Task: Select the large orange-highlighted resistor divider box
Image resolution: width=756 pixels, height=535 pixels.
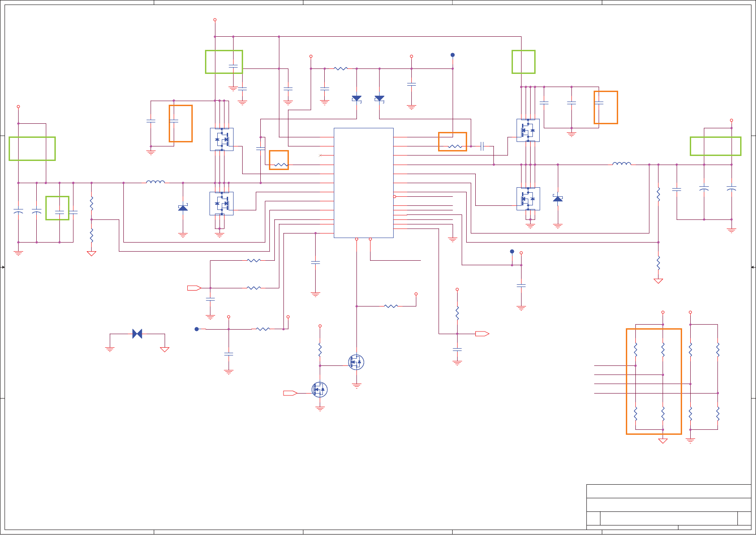Action: (654, 381)
